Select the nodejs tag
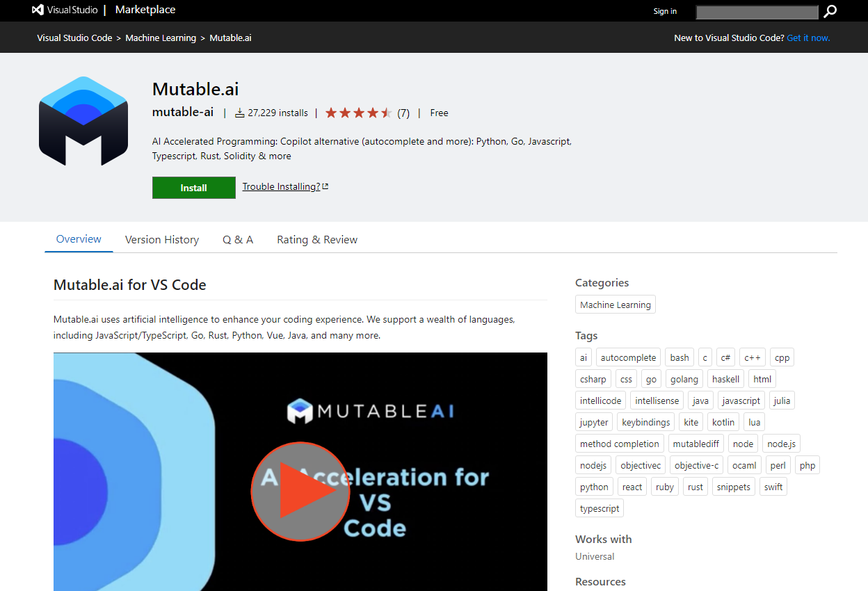The height and width of the screenshot is (591, 868). click(x=593, y=465)
